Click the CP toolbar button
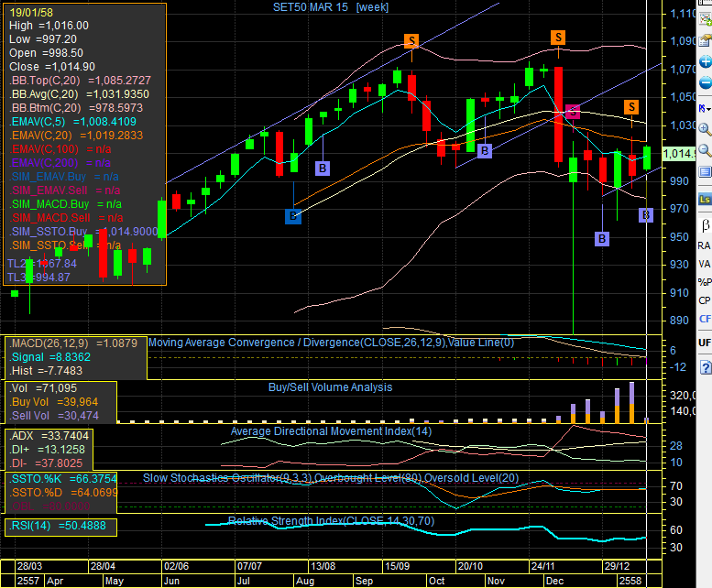The height and width of the screenshot is (588, 712). (705, 300)
